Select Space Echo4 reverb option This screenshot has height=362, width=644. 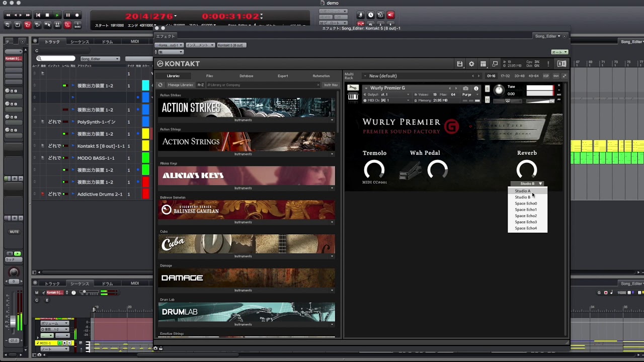coord(527,228)
